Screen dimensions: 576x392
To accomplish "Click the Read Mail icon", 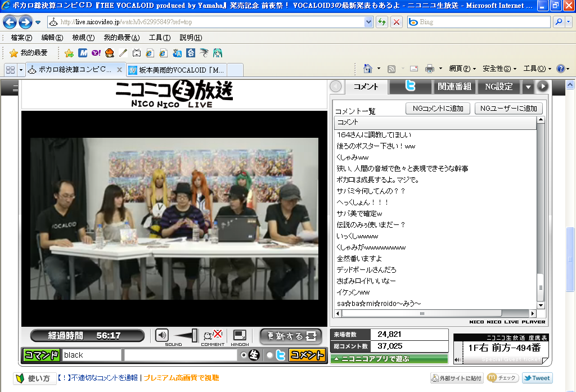I will tap(414, 69).
